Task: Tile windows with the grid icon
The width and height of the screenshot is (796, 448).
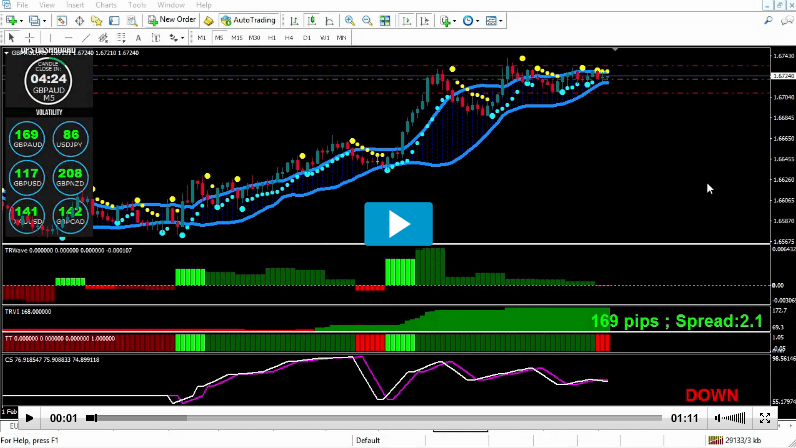Action: 385,21
